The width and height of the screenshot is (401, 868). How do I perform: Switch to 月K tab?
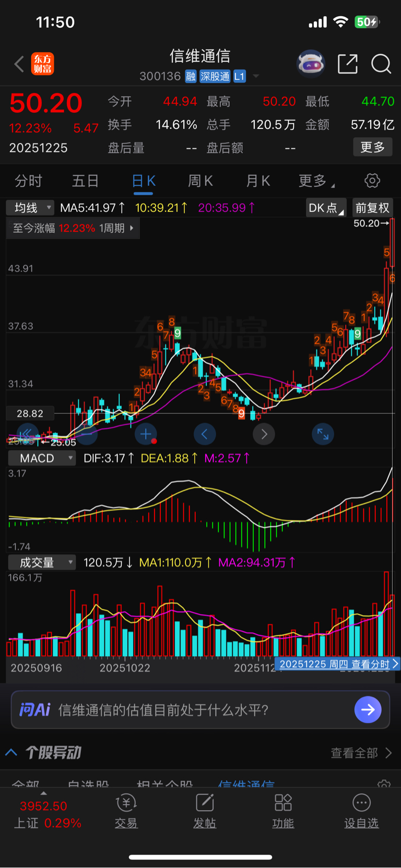click(x=258, y=181)
